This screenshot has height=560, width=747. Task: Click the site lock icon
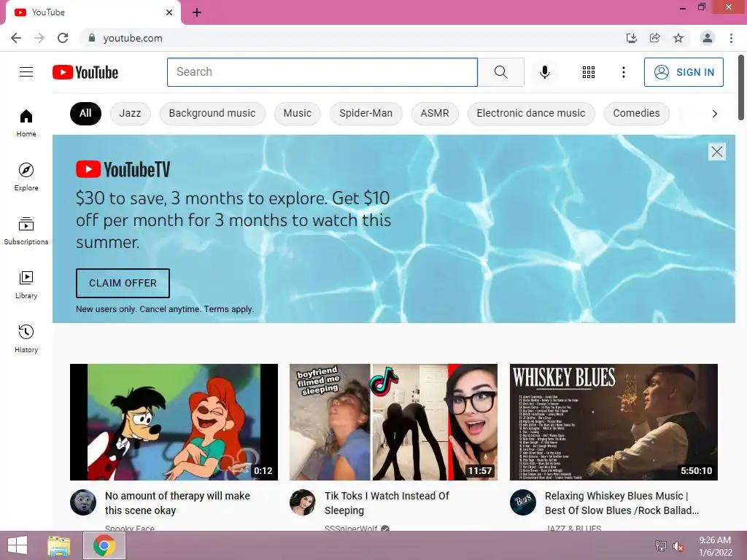pos(91,38)
